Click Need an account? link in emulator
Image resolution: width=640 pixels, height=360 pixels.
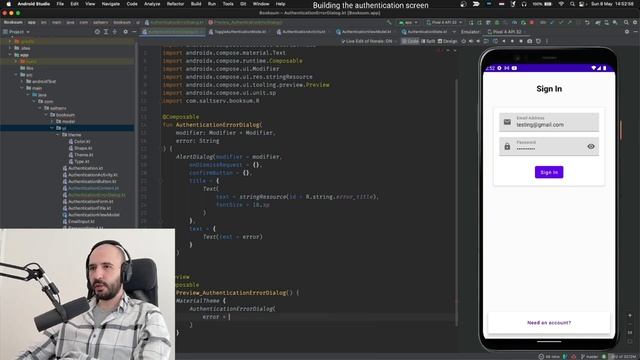click(x=549, y=323)
